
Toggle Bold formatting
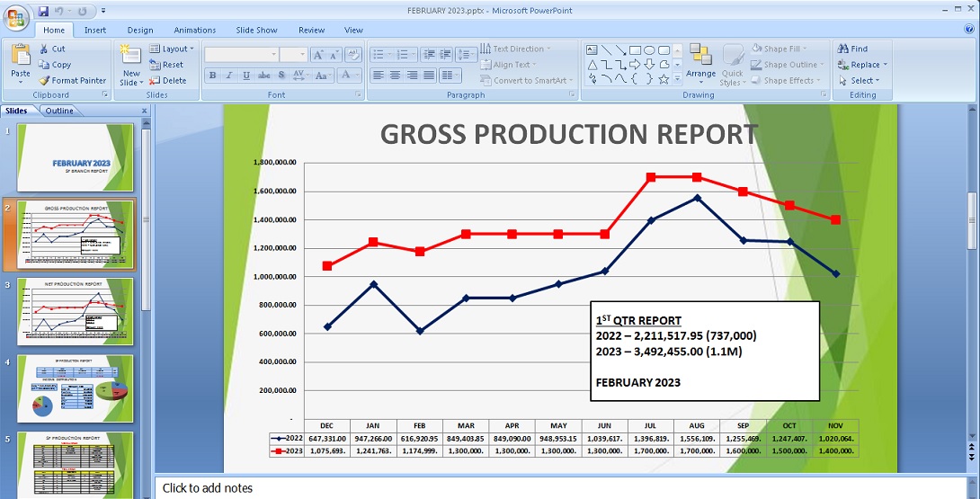[212, 76]
